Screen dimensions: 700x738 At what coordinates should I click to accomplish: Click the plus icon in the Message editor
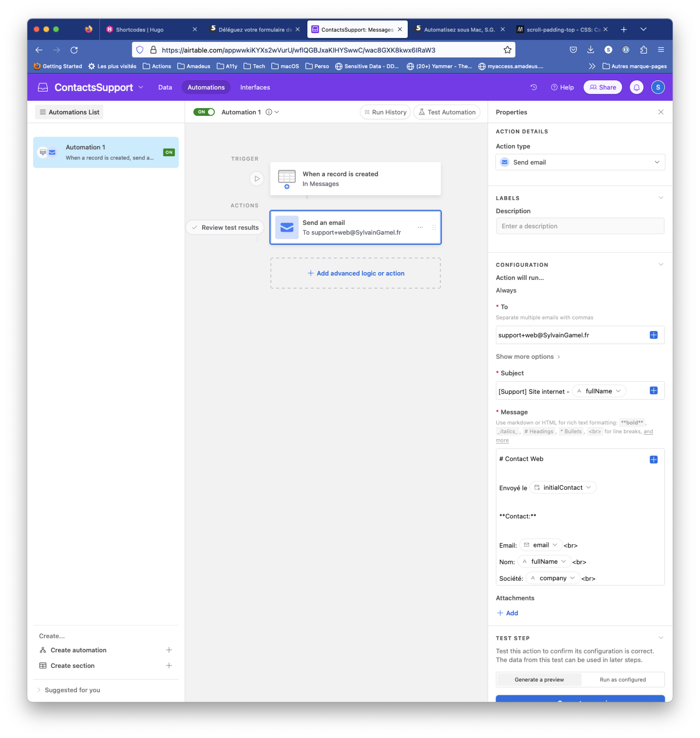(653, 460)
